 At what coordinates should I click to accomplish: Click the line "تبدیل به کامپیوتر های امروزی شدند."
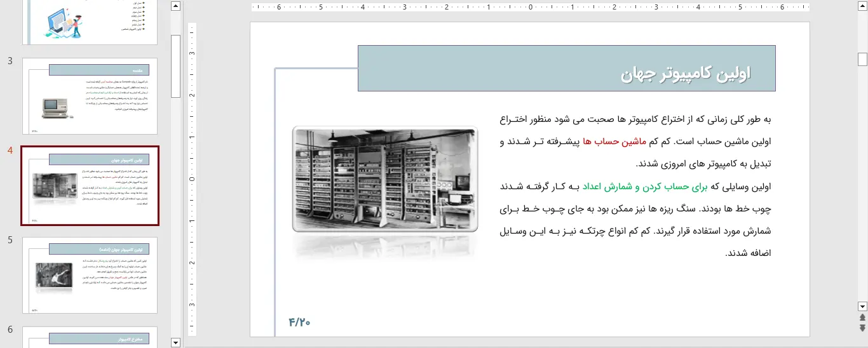pyautogui.click(x=703, y=163)
